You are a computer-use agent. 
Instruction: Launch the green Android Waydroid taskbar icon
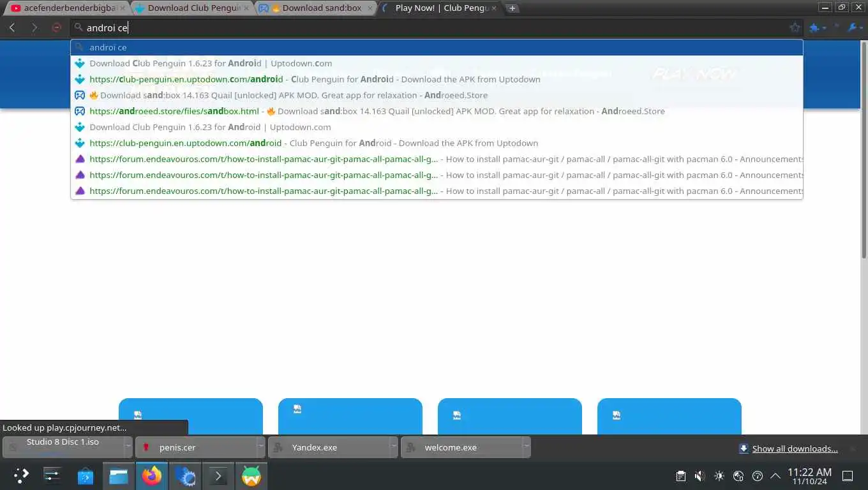251,475
